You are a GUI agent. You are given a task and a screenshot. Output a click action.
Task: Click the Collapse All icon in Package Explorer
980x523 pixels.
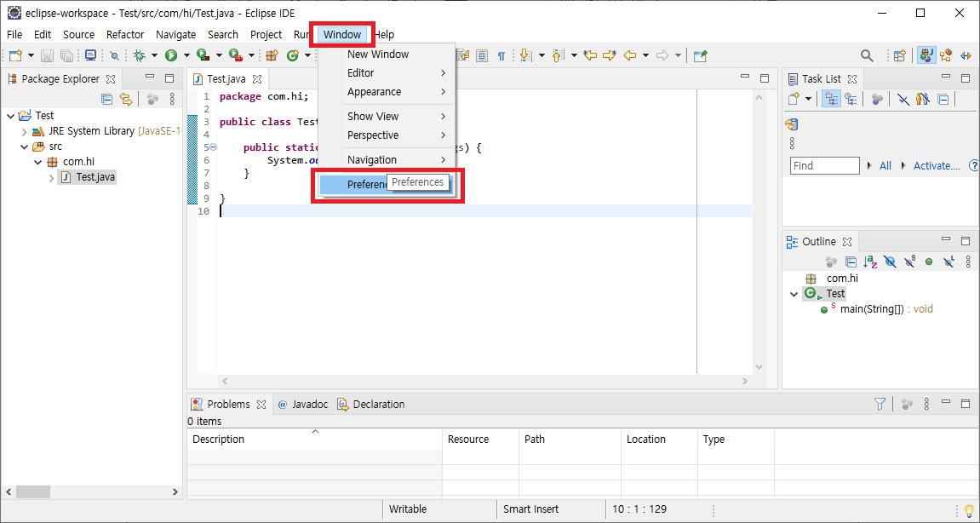[107, 98]
